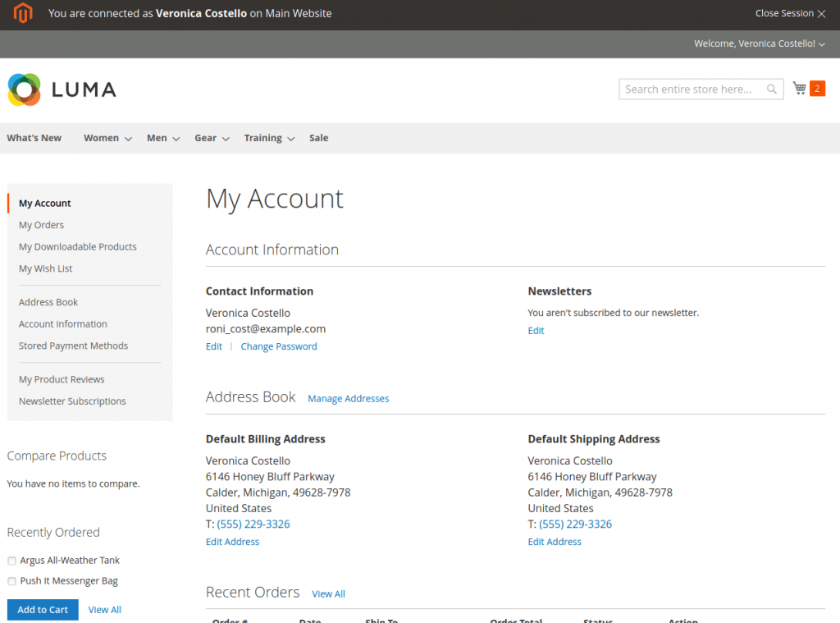840x623 pixels.
Task: Click Edit under Contact Information
Action: 214,346
